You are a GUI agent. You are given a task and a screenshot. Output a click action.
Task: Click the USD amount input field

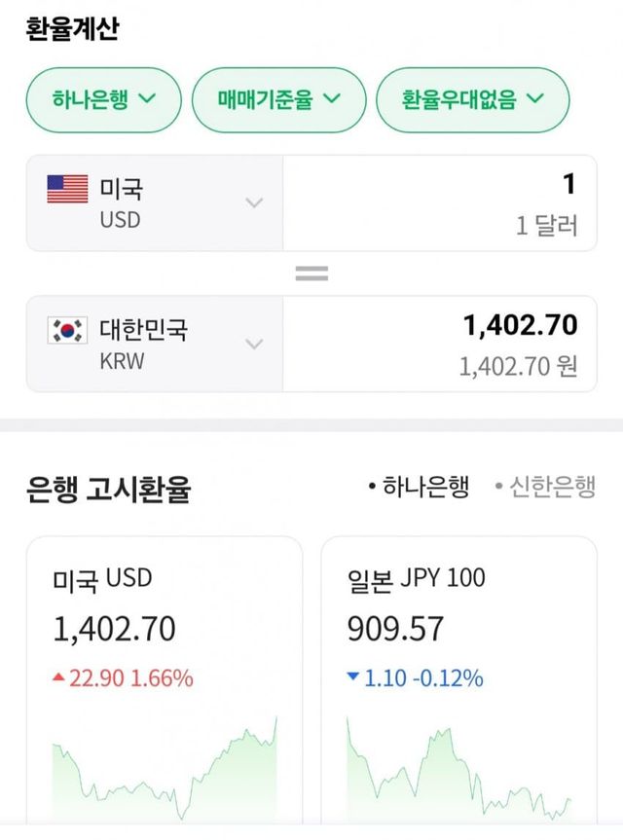(x=438, y=202)
